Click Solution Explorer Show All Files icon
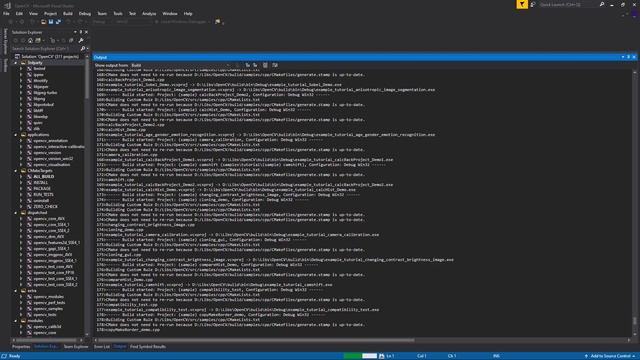 71,40
